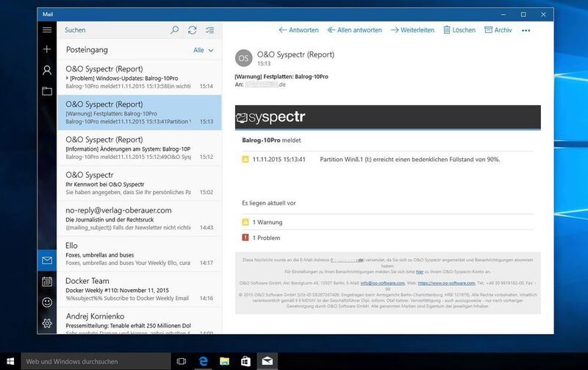Compose a new mail with plus icon
588x370 pixels.
click(47, 49)
